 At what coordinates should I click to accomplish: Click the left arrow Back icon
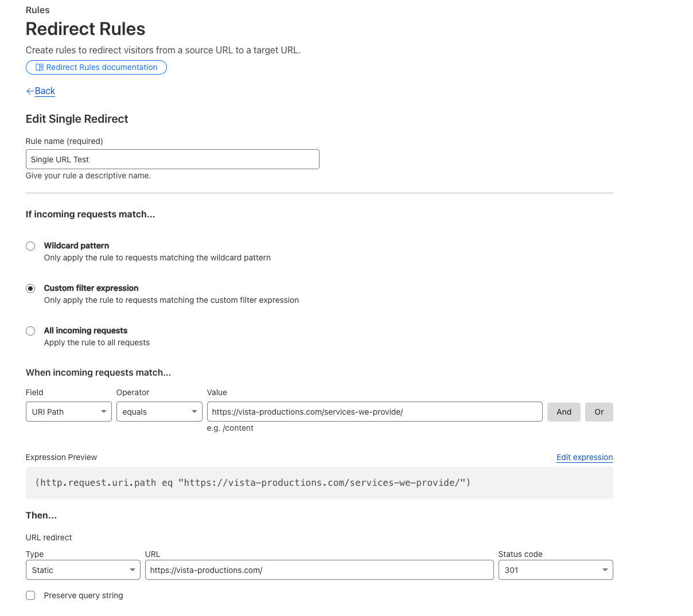pos(30,91)
